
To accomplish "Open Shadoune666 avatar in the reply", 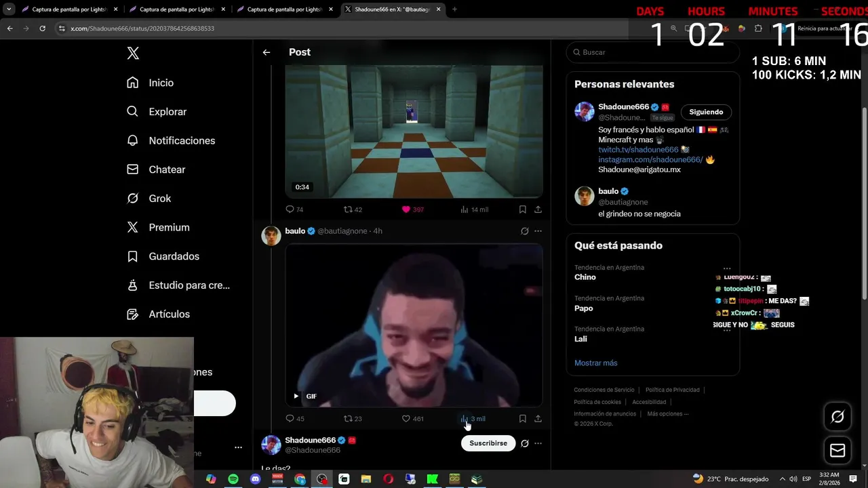I will [271, 445].
